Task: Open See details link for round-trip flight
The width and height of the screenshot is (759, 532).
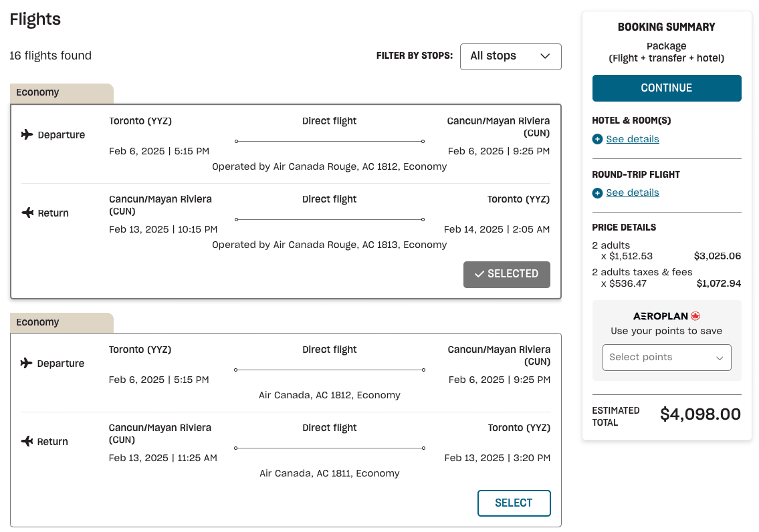Action: [632, 192]
